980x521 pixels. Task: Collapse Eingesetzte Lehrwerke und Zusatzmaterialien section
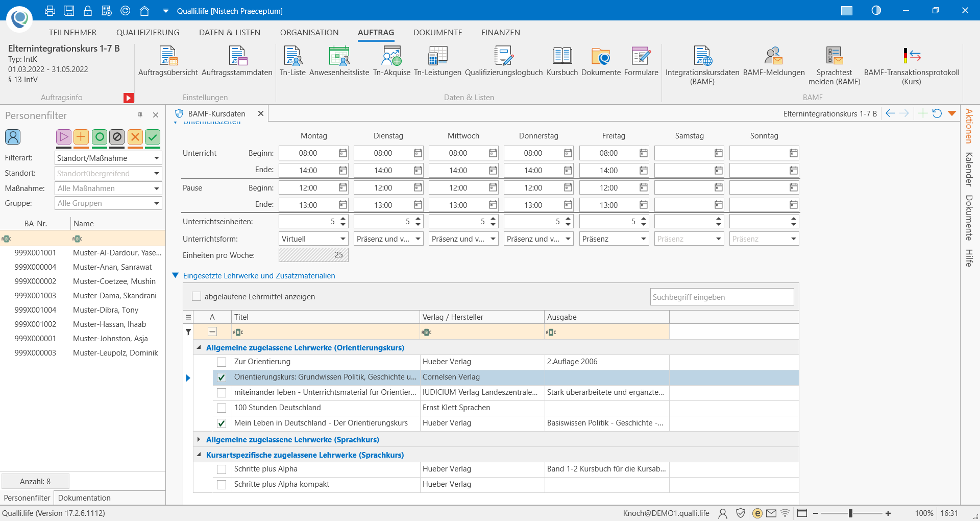pyautogui.click(x=176, y=275)
